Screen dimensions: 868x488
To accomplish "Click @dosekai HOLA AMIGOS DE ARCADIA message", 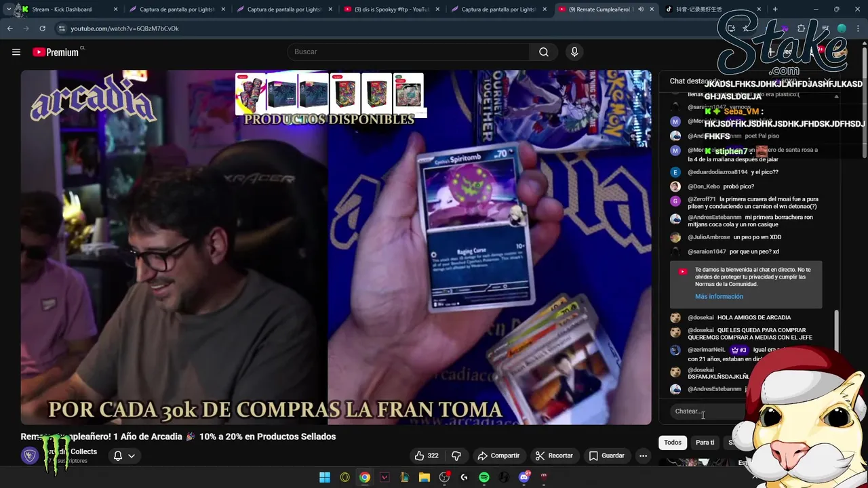I will (x=739, y=317).
